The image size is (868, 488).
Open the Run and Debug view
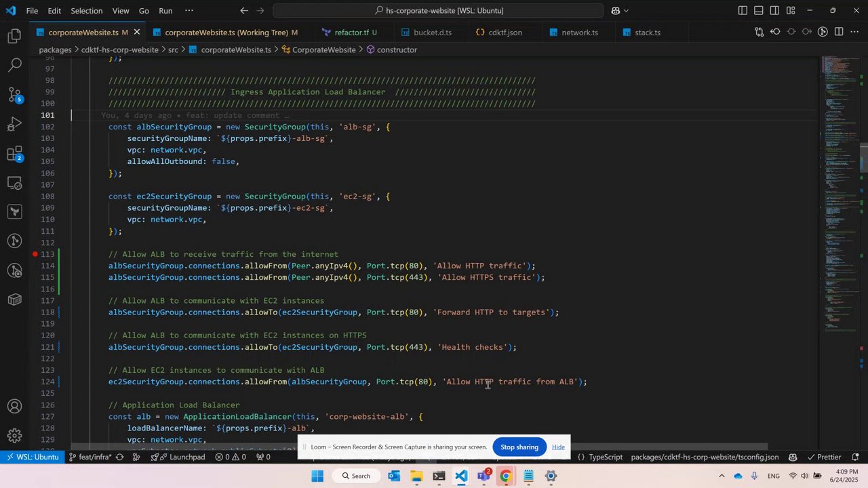pyautogui.click(x=14, y=124)
